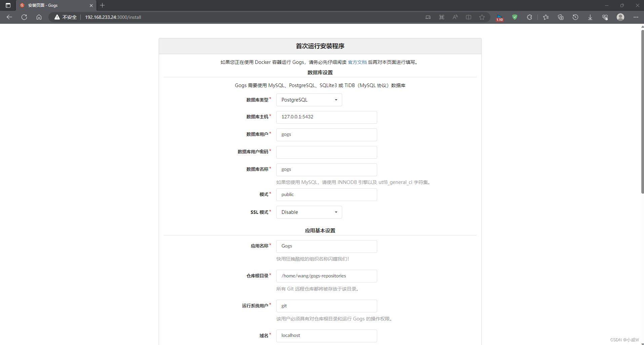
Task: Click the MySQL INNODB hint text
Action: [354, 182]
